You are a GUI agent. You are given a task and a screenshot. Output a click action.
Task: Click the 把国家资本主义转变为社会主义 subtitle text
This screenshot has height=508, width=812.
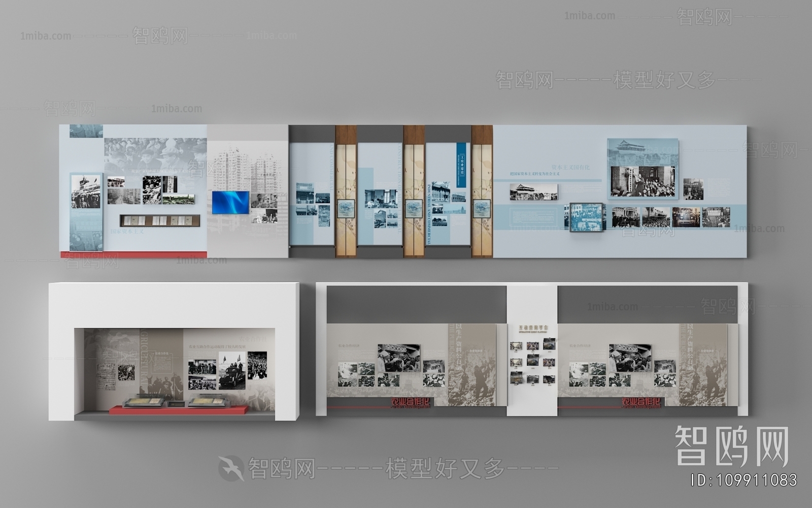pyautogui.click(x=534, y=173)
